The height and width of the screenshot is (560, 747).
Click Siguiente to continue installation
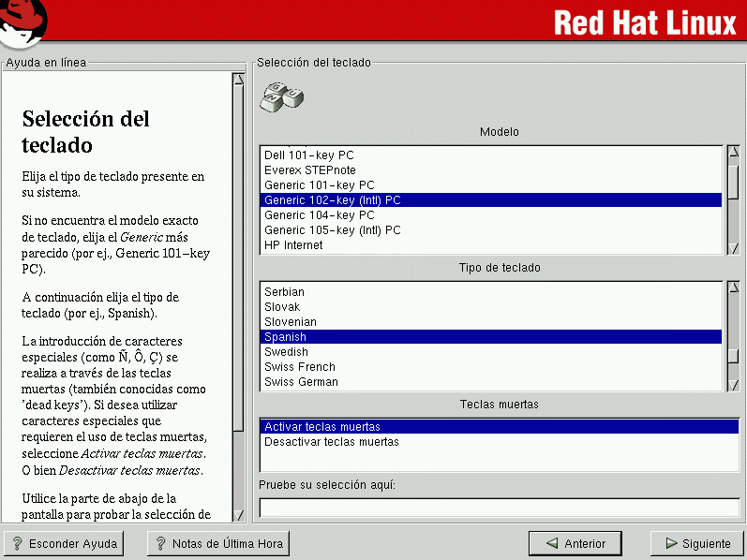[x=696, y=543]
